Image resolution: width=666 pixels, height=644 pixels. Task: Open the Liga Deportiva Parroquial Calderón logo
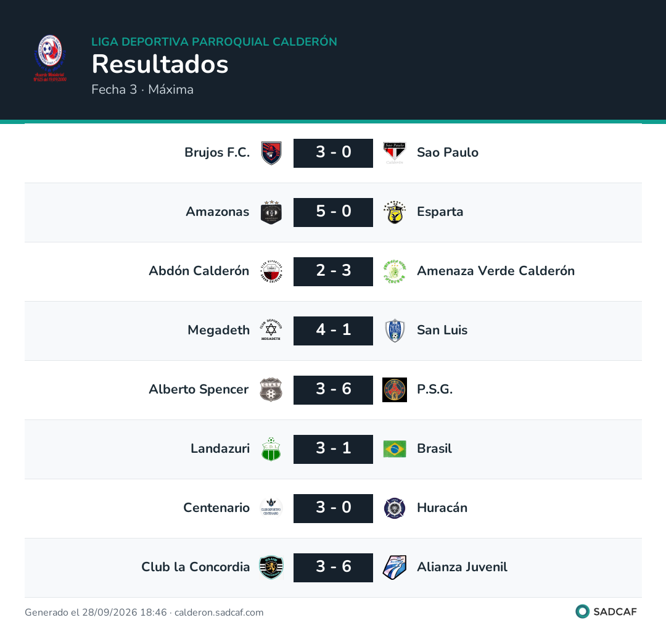(50, 58)
